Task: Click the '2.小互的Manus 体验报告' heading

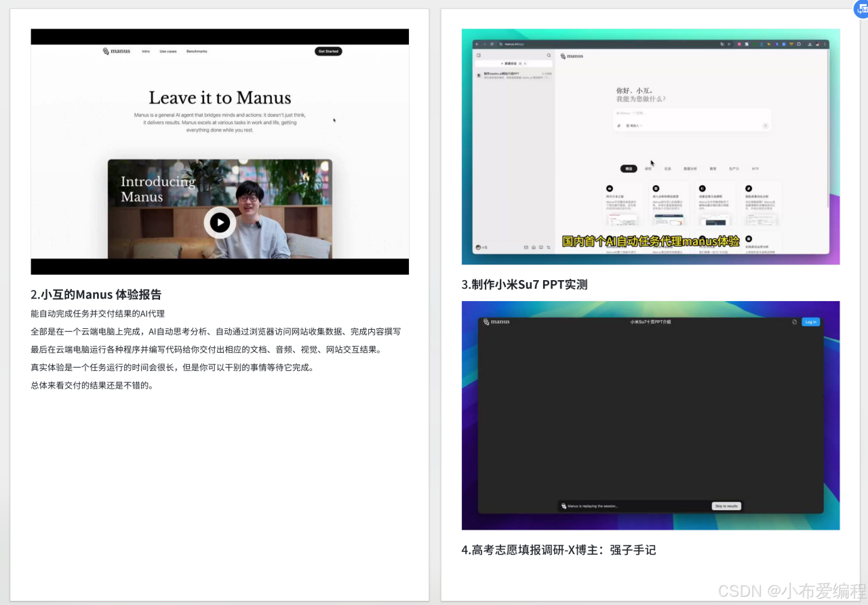Action: point(96,294)
